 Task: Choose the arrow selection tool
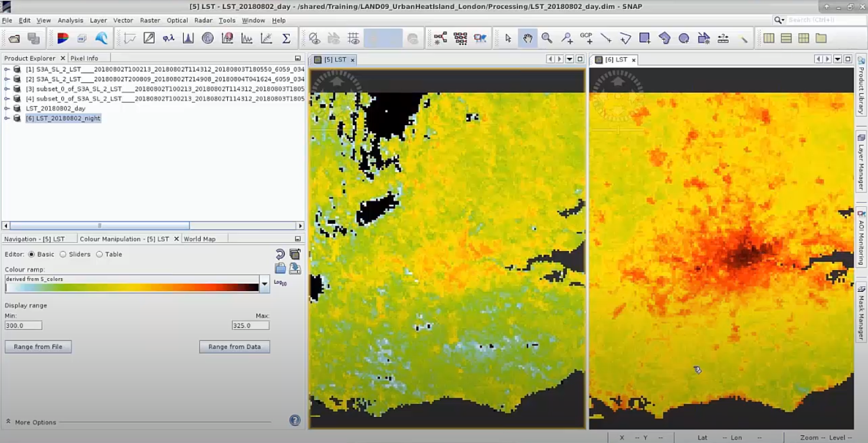[508, 38]
